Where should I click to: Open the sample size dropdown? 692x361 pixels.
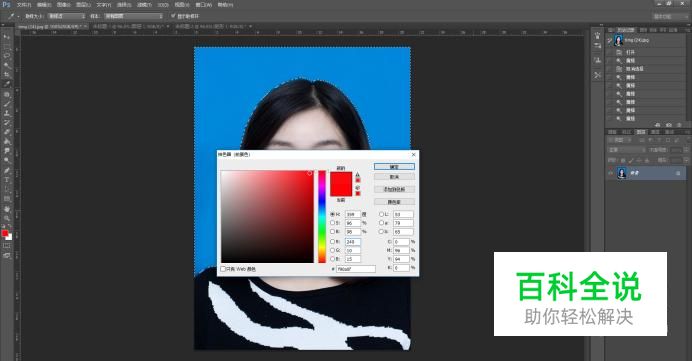pyautogui.click(x=66, y=16)
